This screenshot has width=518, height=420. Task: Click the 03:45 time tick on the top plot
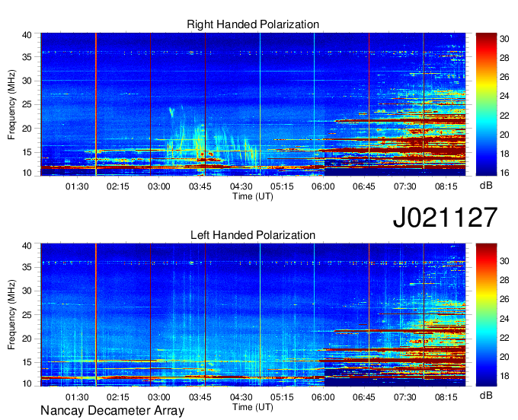(200, 186)
